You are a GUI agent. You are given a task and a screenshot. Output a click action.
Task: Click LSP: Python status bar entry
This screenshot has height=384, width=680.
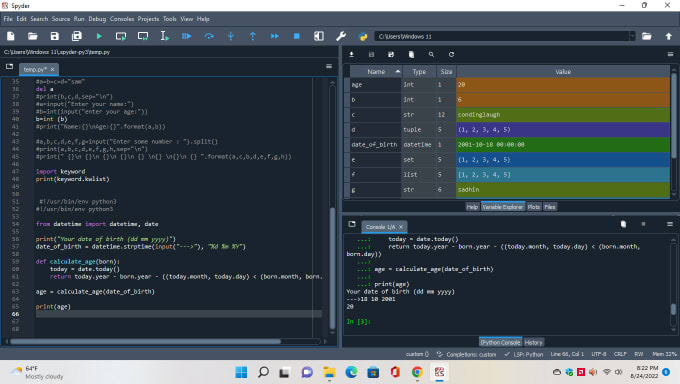coord(524,354)
